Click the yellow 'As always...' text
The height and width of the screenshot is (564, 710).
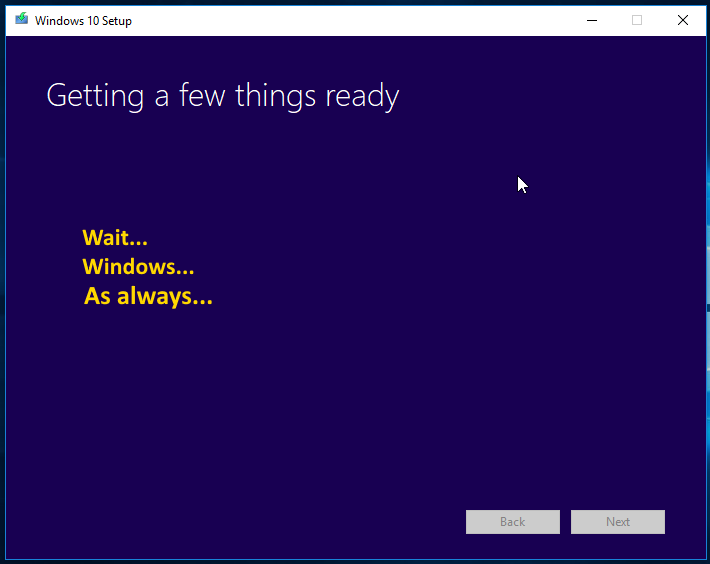148,296
